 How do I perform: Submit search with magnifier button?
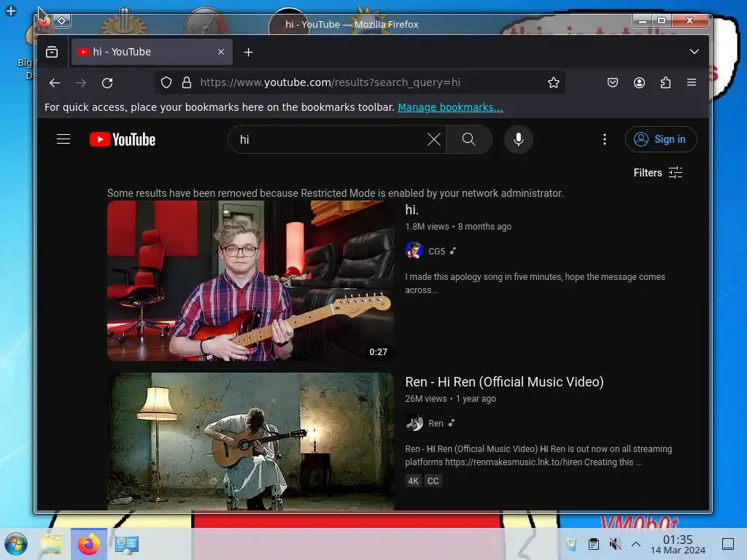click(469, 139)
